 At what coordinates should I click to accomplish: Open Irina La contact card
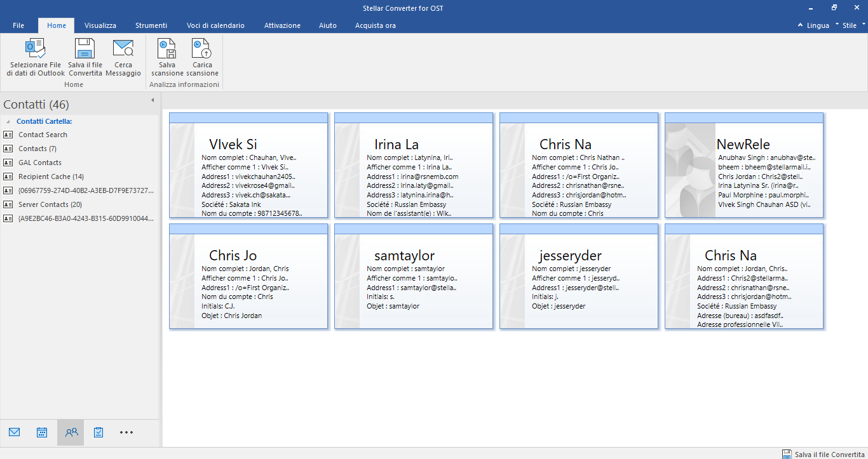[x=414, y=165]
